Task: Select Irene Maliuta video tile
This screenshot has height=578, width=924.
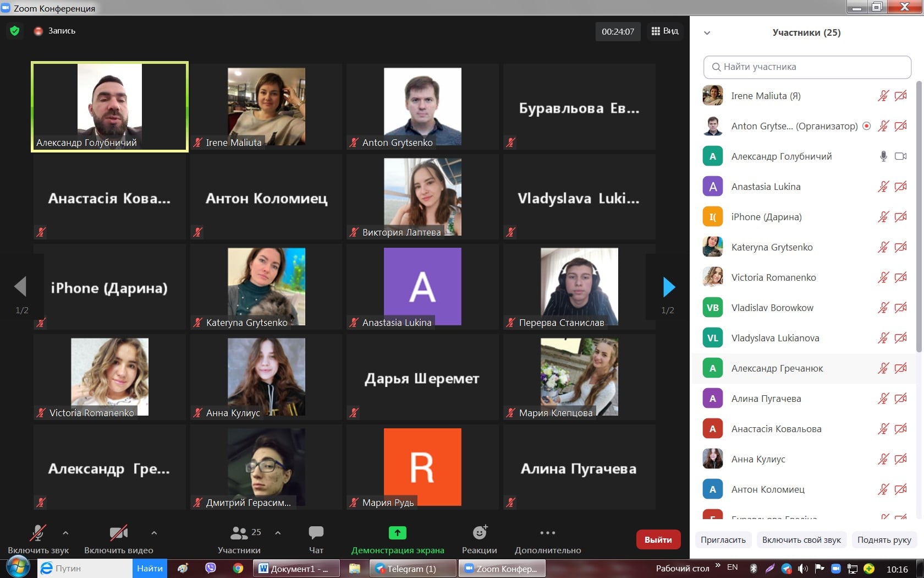Action: 266,107
